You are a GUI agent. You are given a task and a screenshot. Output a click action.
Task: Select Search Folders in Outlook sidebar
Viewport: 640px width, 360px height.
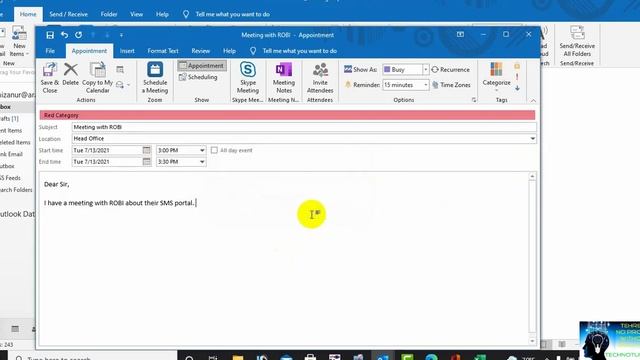16,190
